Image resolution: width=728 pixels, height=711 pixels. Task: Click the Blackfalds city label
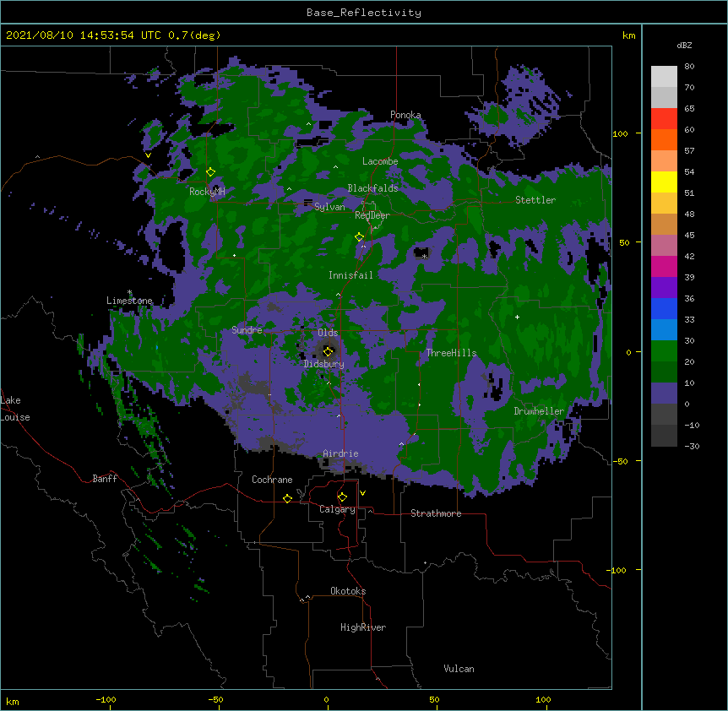click(372, 188)
